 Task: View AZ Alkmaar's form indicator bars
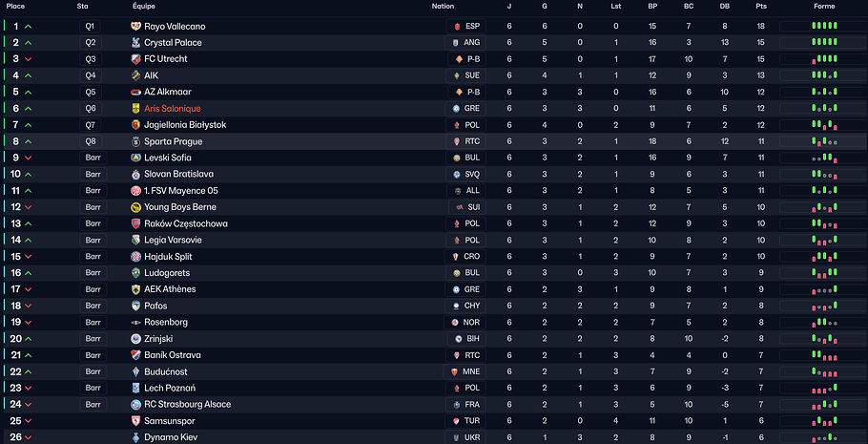click(824, 93)
